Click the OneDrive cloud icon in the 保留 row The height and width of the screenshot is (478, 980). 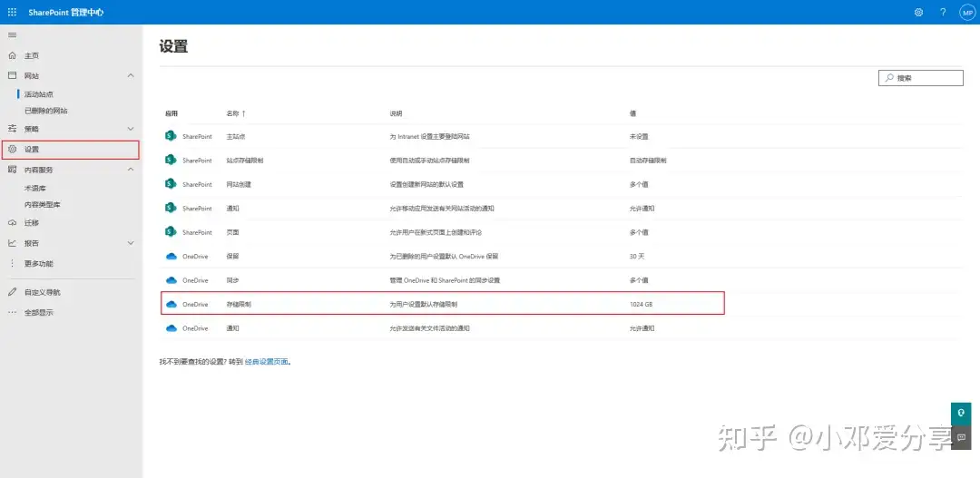(171, 256)
